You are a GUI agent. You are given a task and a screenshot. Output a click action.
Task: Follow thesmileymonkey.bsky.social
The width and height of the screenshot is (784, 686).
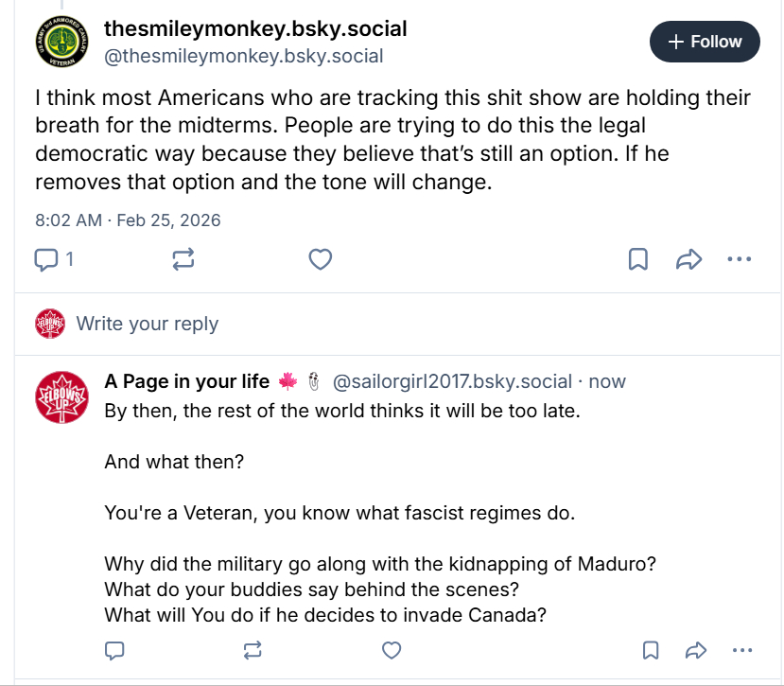705,42
